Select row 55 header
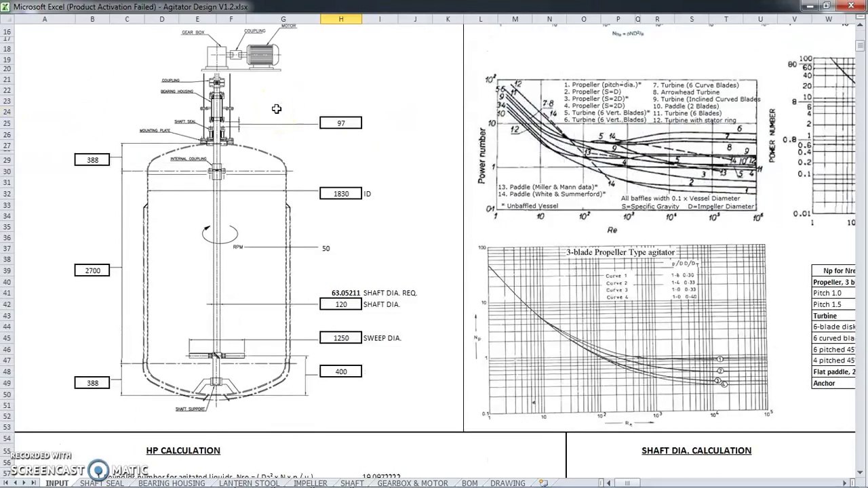This screenshot has width=868, height=488. (7, 450)
